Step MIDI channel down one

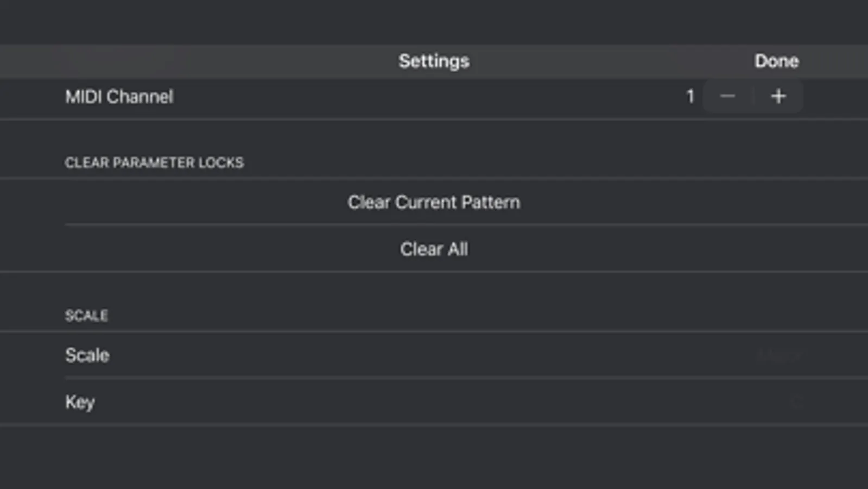tap(727, 97)
